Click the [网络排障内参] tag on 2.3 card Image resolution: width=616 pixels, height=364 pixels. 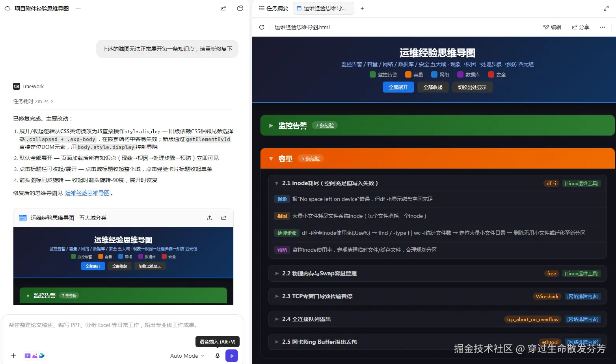[x=583, y=296]
